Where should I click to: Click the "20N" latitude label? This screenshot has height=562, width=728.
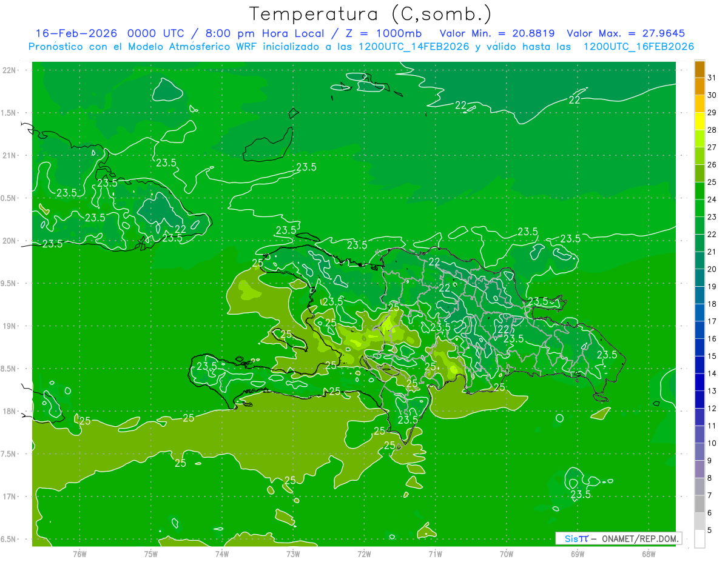pos(10,241)
